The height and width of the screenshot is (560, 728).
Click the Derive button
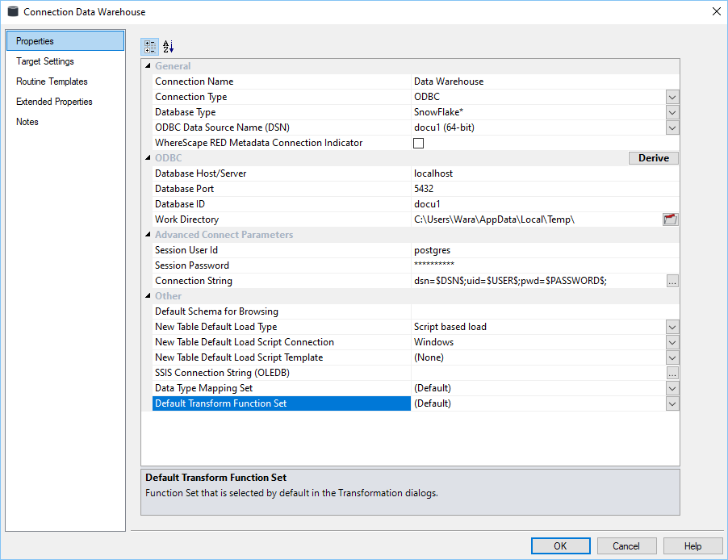[x=653, y=158]
